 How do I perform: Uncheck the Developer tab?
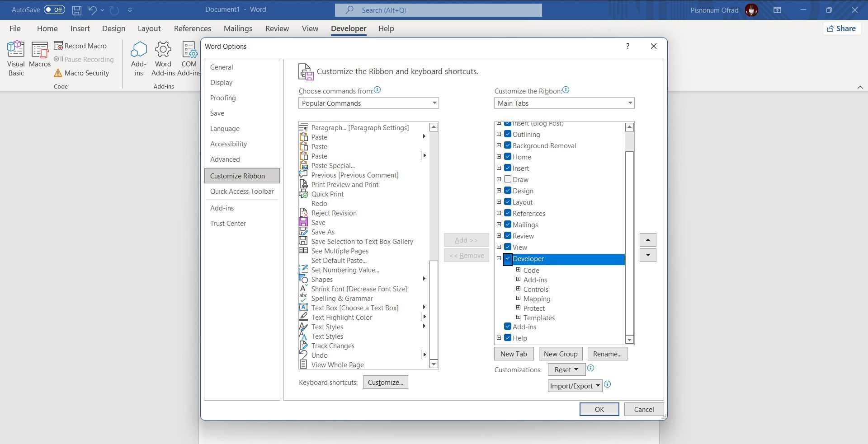click(x=508, y=259)
